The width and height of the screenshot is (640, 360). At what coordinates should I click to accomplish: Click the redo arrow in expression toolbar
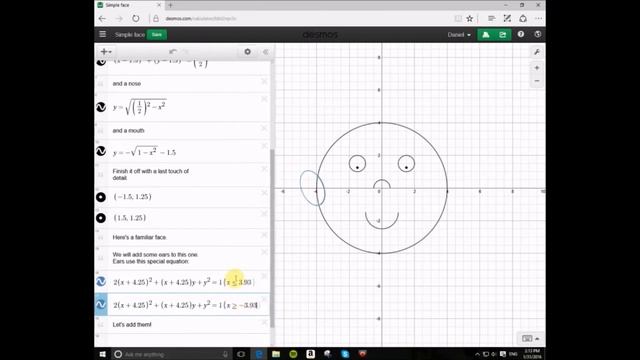(x=186, y=52)
